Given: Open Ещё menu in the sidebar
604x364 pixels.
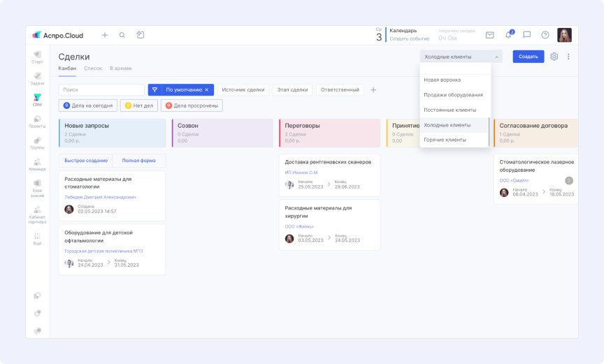Looking at the screenshot, I should pyautogui.click(x=37, y=238).
